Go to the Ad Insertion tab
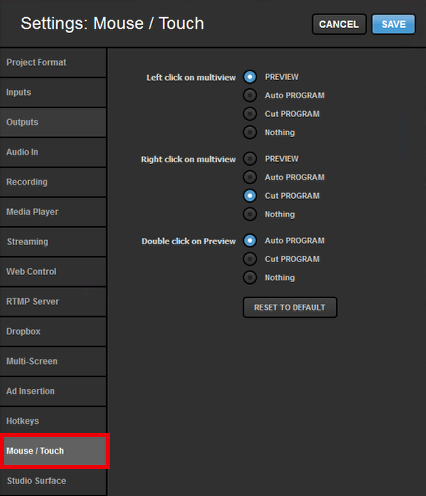This screenshot has height=496, width=426. 53,391
